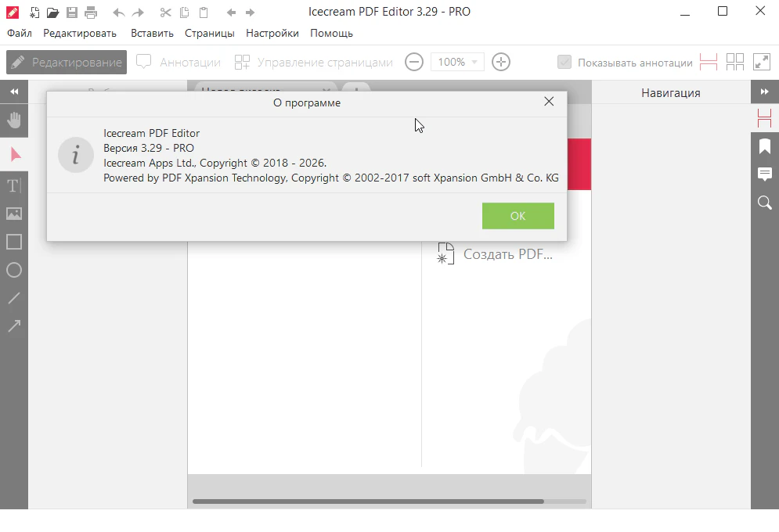Toggle the Показывать аннотации checkbox

pyautogui.click(x=564, y=63)
